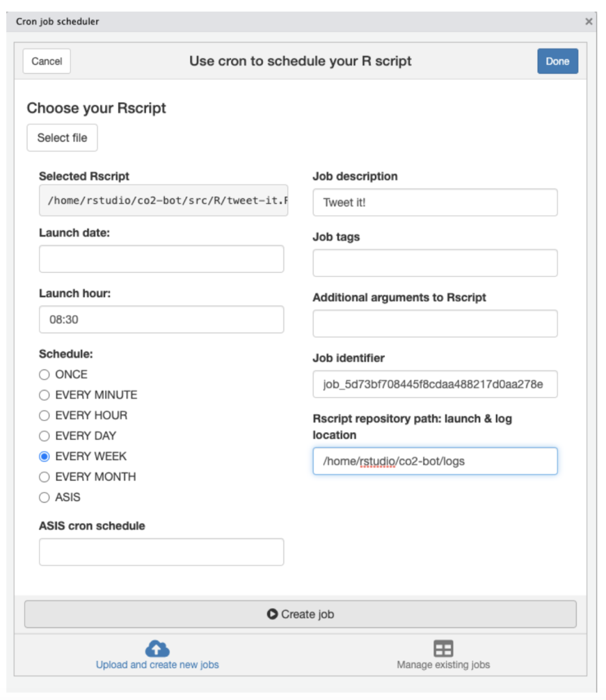Switch to Upload and create new jobs
Image resolution: width=606 pixels, height=700 pixels.
(157, 664)
